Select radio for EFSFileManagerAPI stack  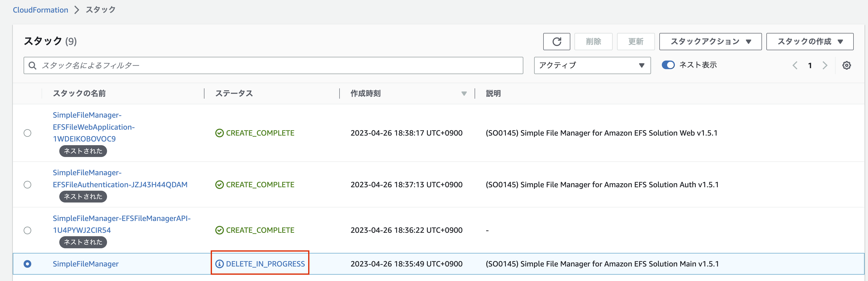28,230
